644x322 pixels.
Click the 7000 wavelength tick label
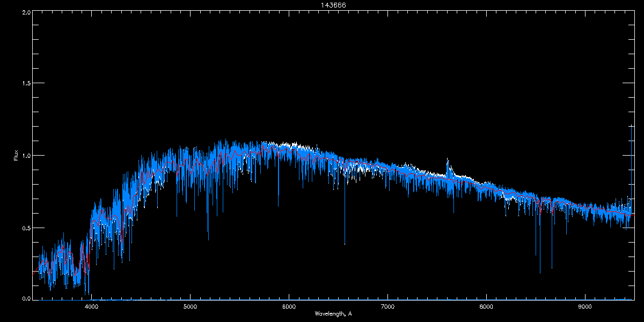click(387, 307)
